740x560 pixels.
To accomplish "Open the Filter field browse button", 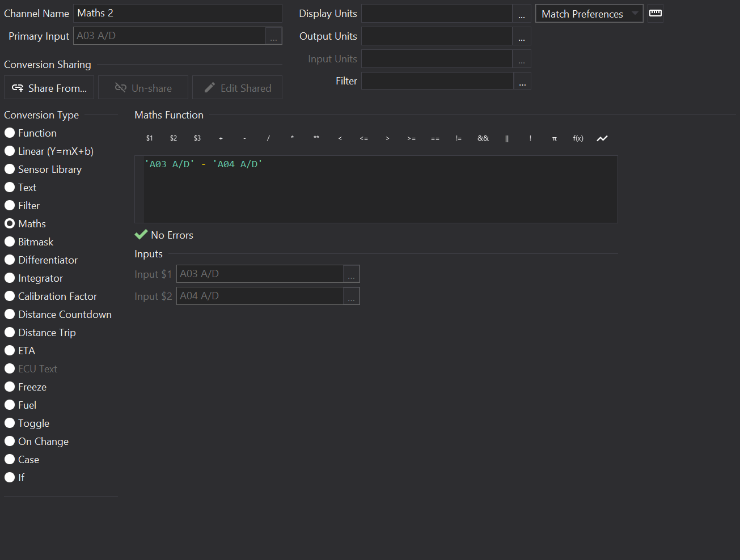I will click(522, 81).
